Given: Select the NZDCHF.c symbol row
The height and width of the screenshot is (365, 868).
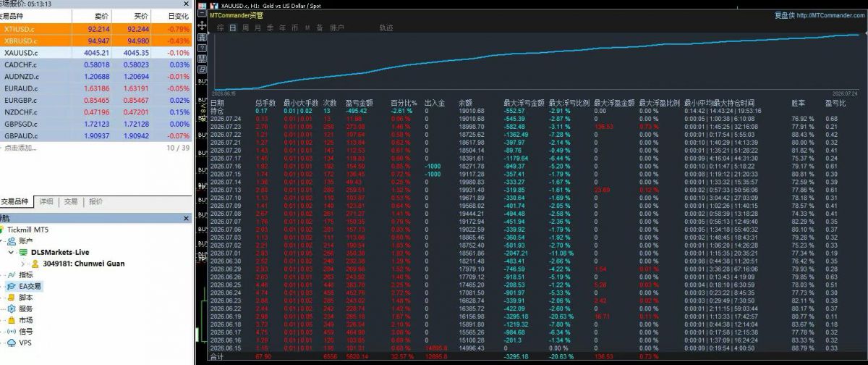Looking at the screenshot, I should [x=95, y=112].
